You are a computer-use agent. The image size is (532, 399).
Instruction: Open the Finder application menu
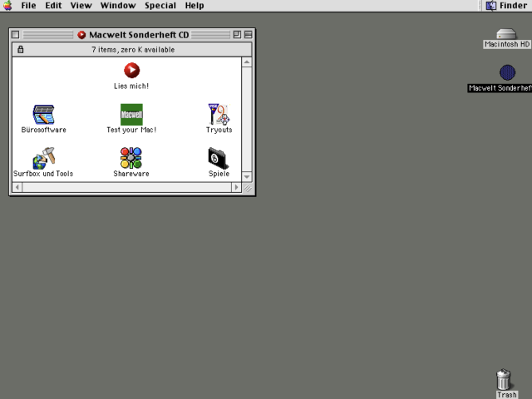(x=506, y=6)
